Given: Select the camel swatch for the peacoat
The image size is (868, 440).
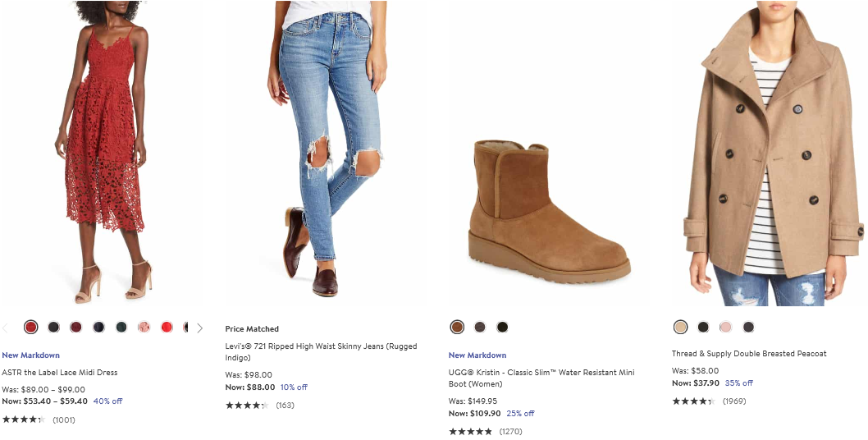Looking at the screenshot, I should coord(680,327).
